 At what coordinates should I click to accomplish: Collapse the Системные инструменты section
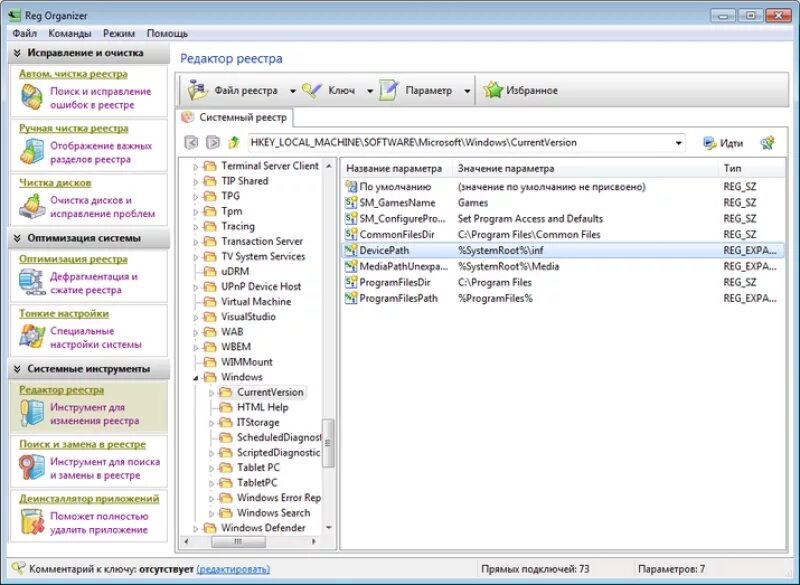point(17,369)
